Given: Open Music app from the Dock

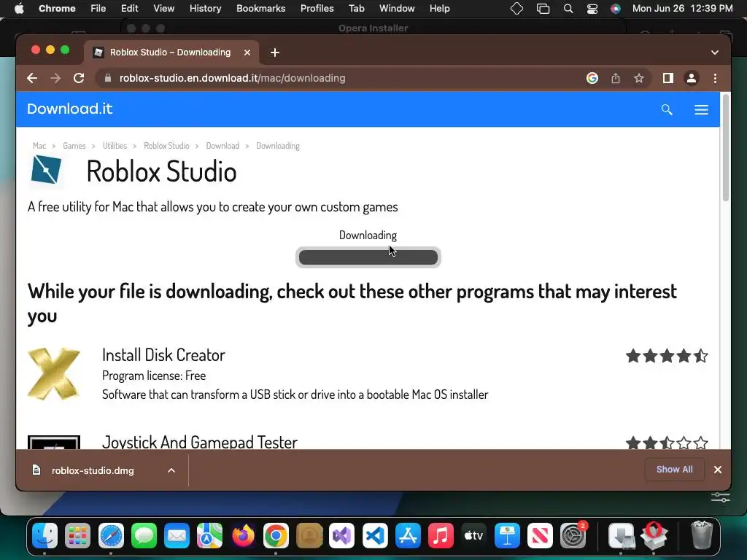Looking at the screenshot, I should [x=441, y=536].
